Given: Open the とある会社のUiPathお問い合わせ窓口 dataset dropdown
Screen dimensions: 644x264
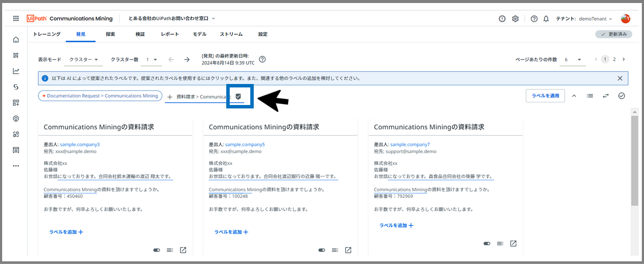Looking at the screenshot, I should 172,18.
